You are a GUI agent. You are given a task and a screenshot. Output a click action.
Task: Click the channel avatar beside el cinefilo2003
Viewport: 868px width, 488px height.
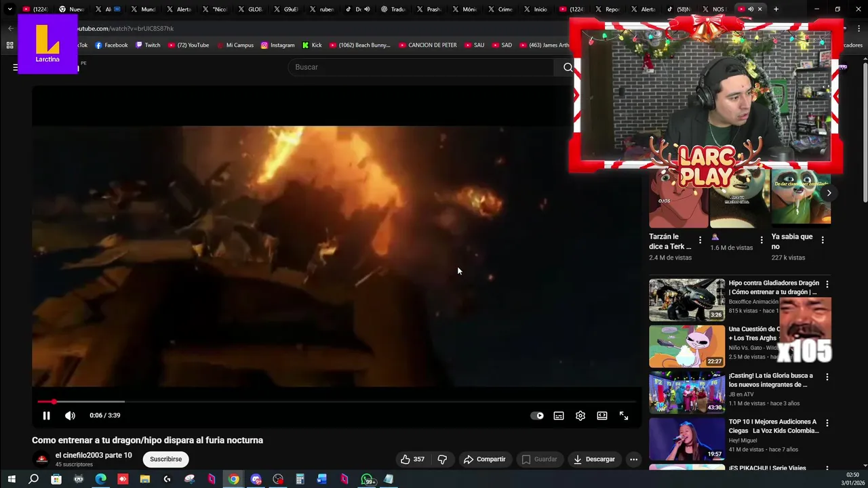[x=42, y=459]
